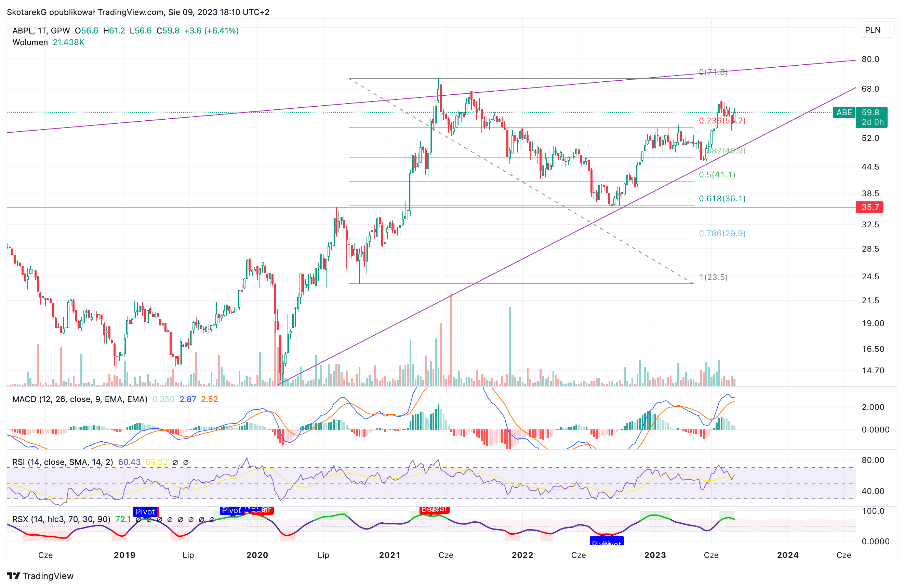Select the volume value 21.438K

[68, 42]
